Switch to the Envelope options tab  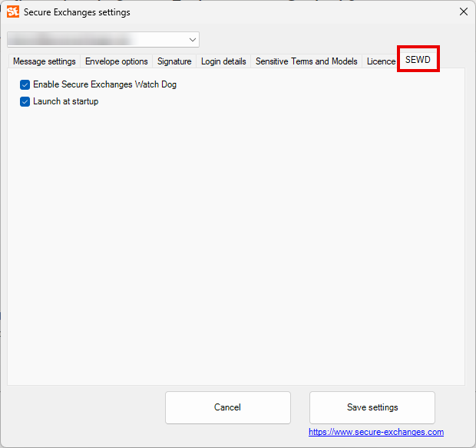[x=116, y=61]
